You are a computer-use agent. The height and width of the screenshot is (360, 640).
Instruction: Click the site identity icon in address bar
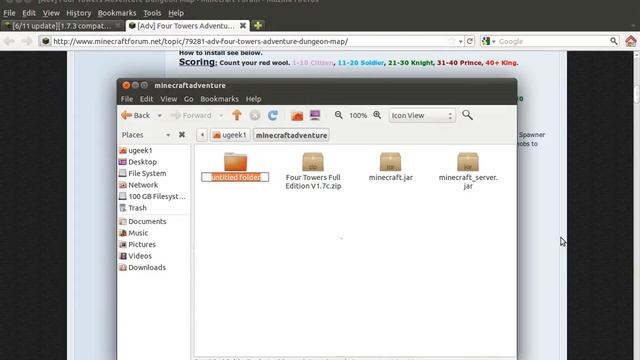click(x=46, y=41)
